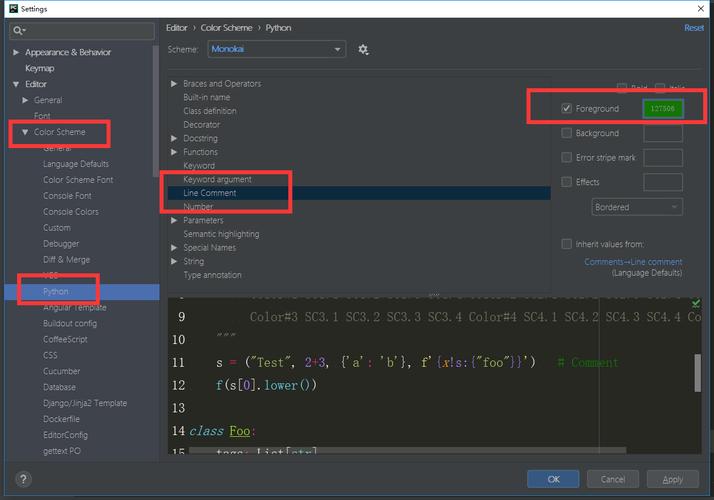
Task: Click the Effects color swatch
Action: click(663, 182)
